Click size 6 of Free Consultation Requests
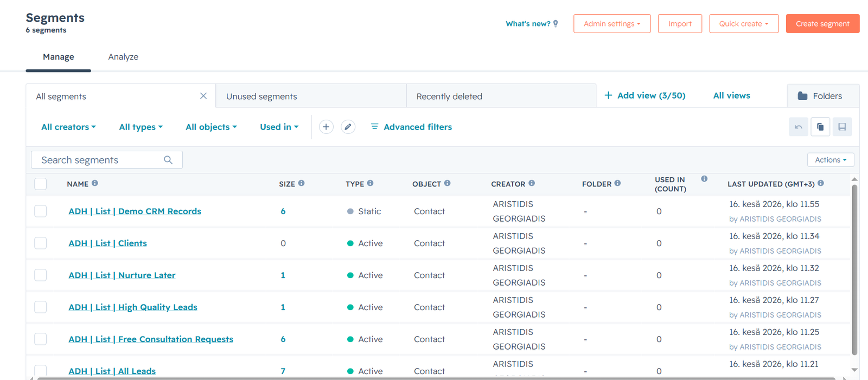This screenshot has height=380, width=868. coord(283,339)
